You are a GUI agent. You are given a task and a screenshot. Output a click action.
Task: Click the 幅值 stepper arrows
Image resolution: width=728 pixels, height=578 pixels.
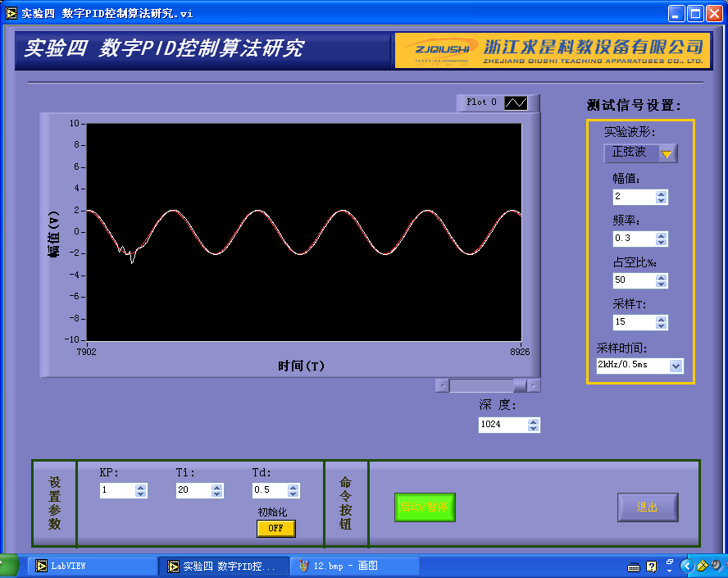(x=662, y=197)
